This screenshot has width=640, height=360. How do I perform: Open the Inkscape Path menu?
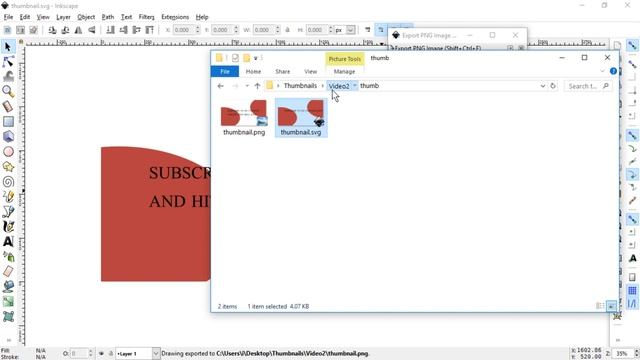tap(108, 17)
